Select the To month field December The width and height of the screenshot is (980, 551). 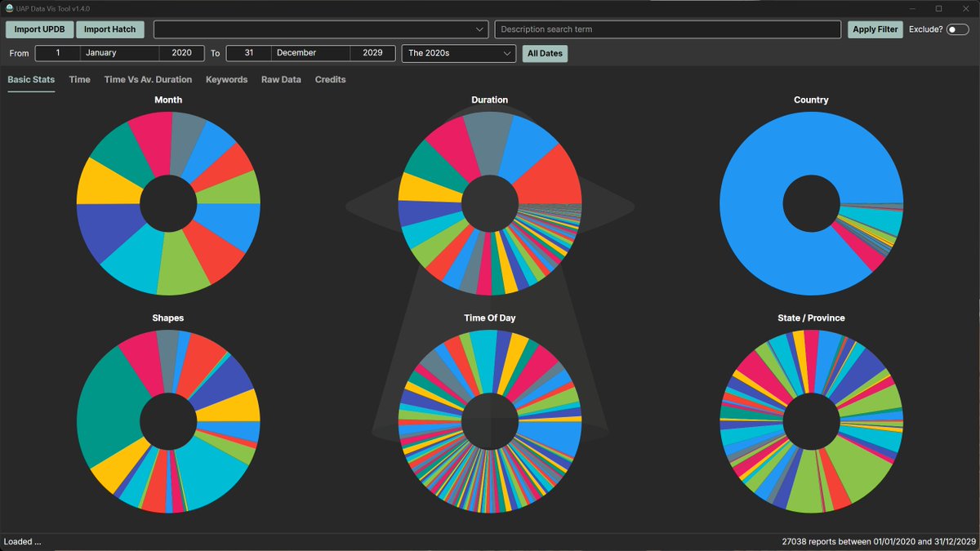[x=310, y=53]
